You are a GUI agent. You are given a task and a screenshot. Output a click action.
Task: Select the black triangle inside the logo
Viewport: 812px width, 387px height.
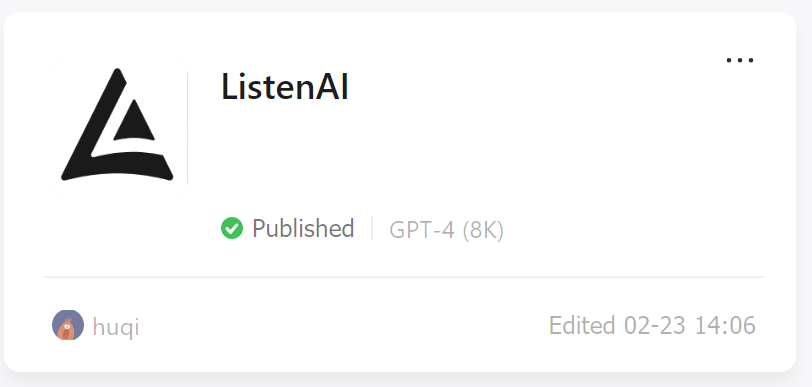(x=134, y=120)
